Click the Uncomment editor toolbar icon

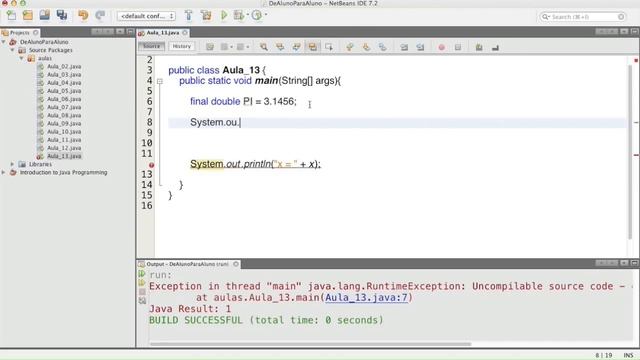pyautogui.click(x=495, y=48)
